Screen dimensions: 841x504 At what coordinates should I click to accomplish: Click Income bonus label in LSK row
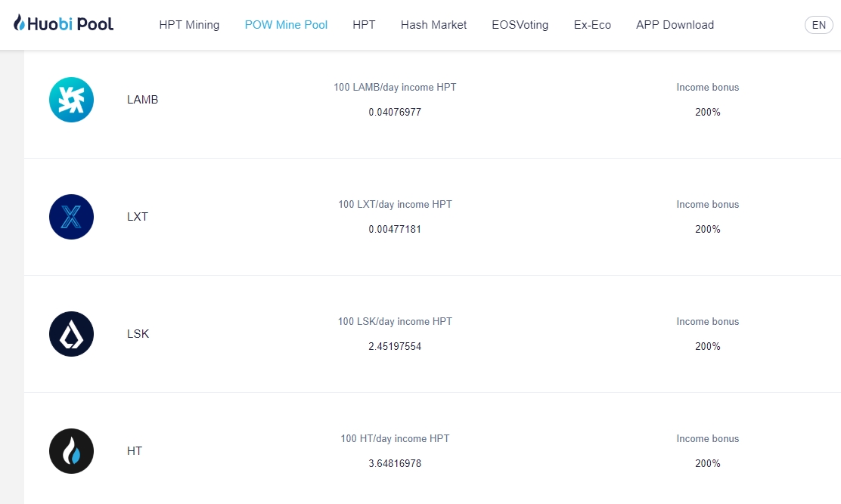[707, 321]
